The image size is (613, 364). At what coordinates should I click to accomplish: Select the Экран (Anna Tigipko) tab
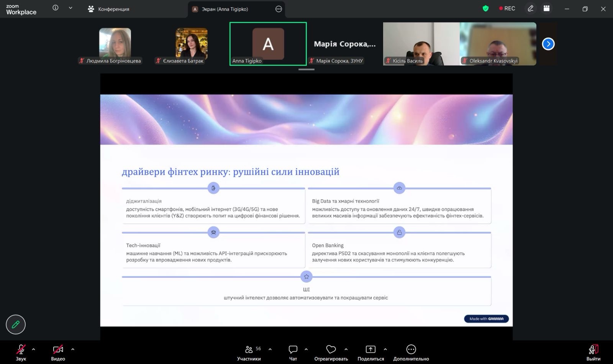[x=225, y=9]
